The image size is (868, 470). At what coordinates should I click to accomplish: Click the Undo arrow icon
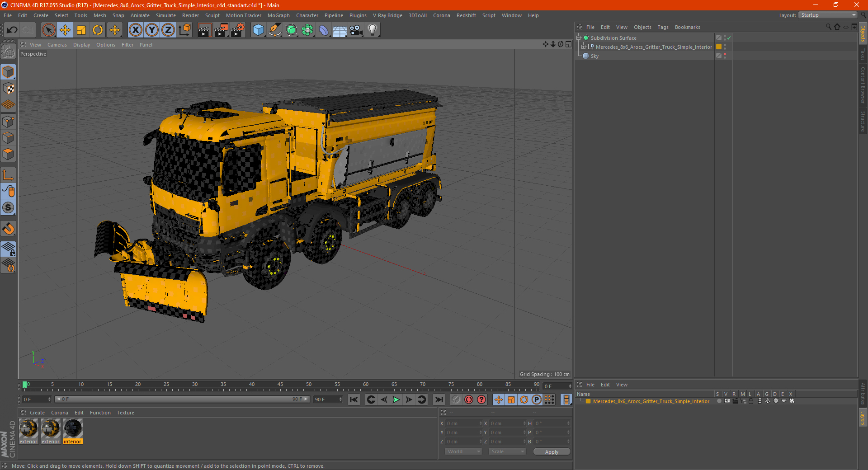point(12,30)
